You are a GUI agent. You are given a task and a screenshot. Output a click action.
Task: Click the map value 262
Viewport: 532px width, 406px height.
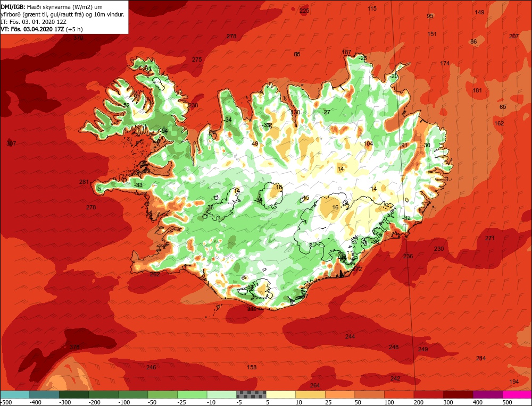tap(155, 274)
